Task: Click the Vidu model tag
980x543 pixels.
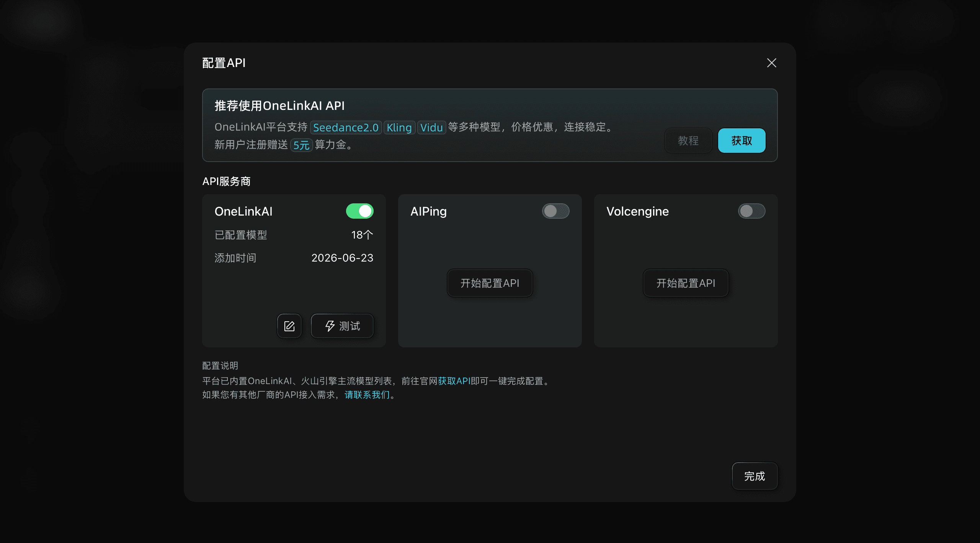Action: (431, 128)
